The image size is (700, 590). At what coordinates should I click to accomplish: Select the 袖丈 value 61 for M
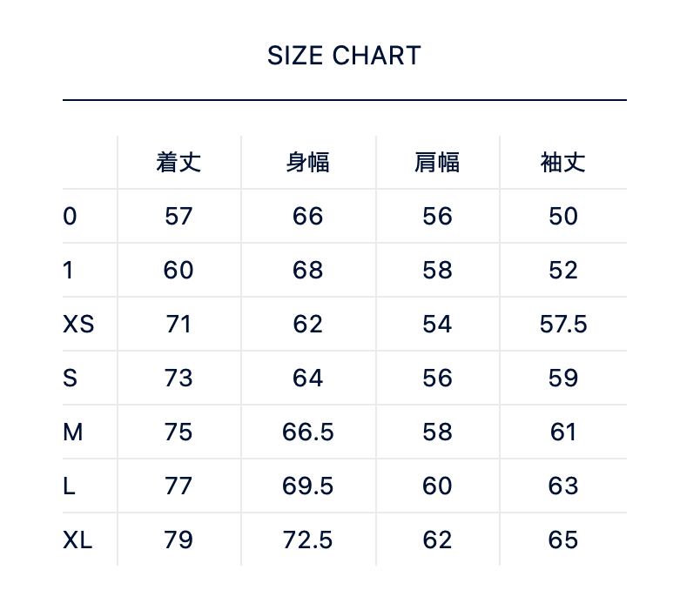563,432
